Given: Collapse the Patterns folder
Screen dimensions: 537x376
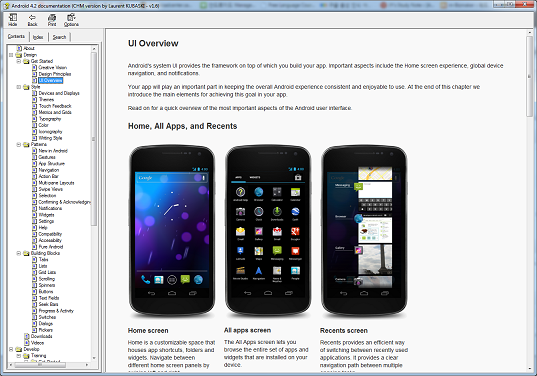Looking at the screenshot, I should click(x=19, y=145).
